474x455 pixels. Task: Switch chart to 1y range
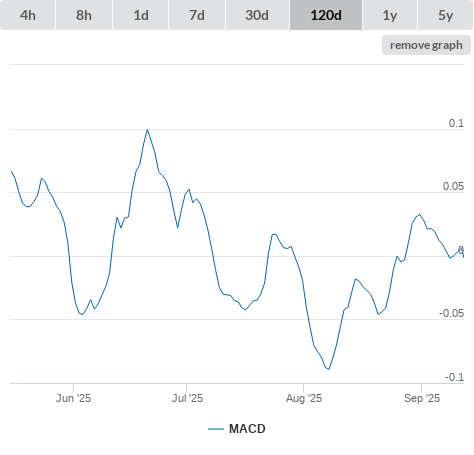pos(390,15)
